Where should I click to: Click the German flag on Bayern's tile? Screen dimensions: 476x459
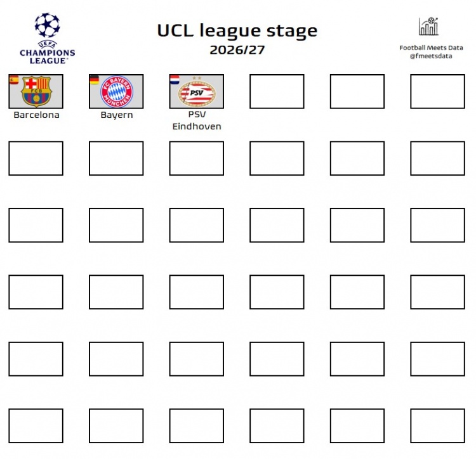click(94, 80)
